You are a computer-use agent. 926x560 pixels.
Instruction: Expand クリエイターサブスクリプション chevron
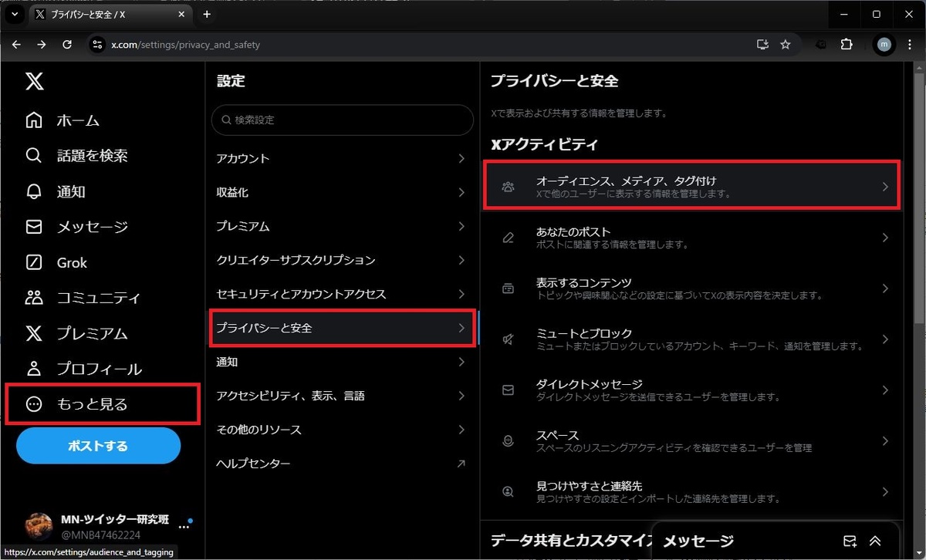[461, 260]
